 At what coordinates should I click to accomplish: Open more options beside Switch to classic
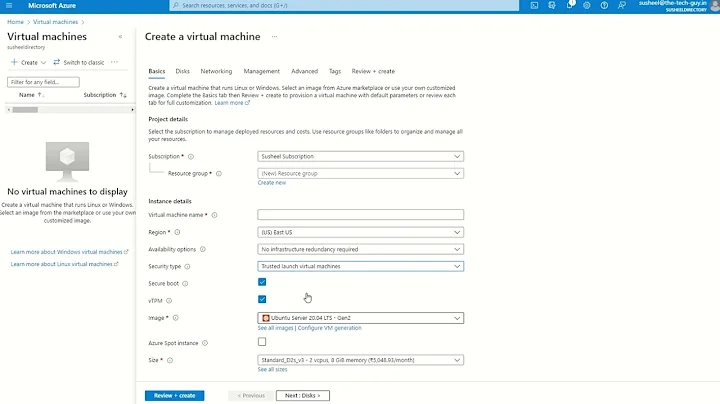click(x=114, y=62)
